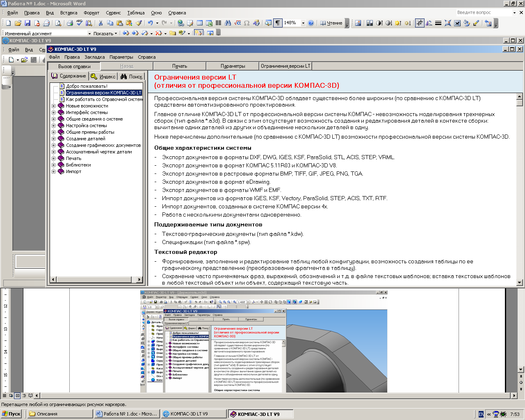525x420 pixels.
Task: Insert a hyperlink via the globe icon
Action: (x=180, y=23)
